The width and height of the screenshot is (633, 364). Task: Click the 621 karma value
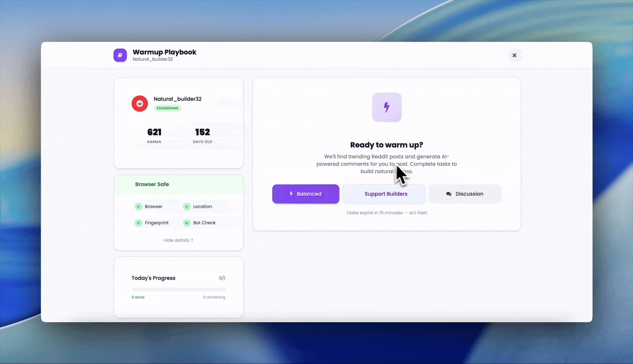tap(154, 132)
